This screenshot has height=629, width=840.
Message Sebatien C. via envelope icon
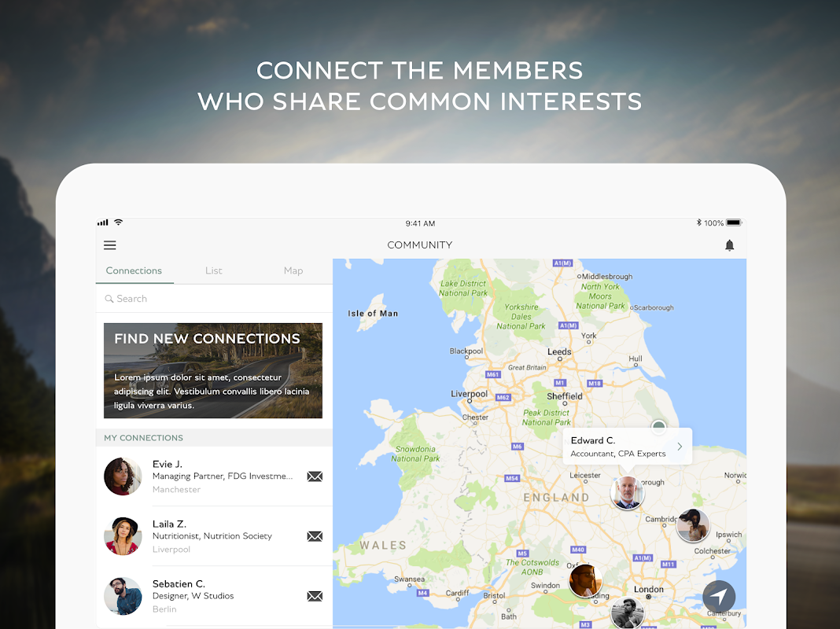315,596
